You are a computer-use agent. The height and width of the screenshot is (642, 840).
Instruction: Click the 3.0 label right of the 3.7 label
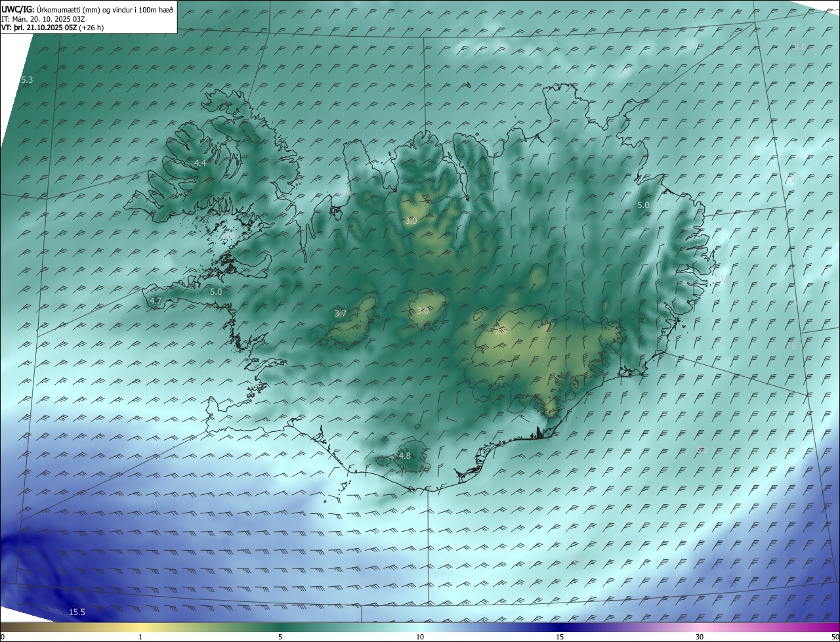[x=423, y=311]
